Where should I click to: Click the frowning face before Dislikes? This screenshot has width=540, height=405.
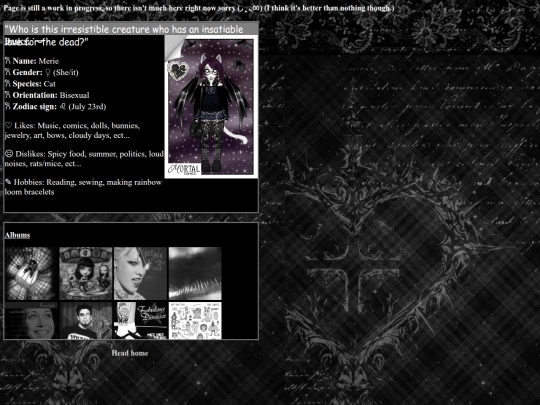[9, 154]
